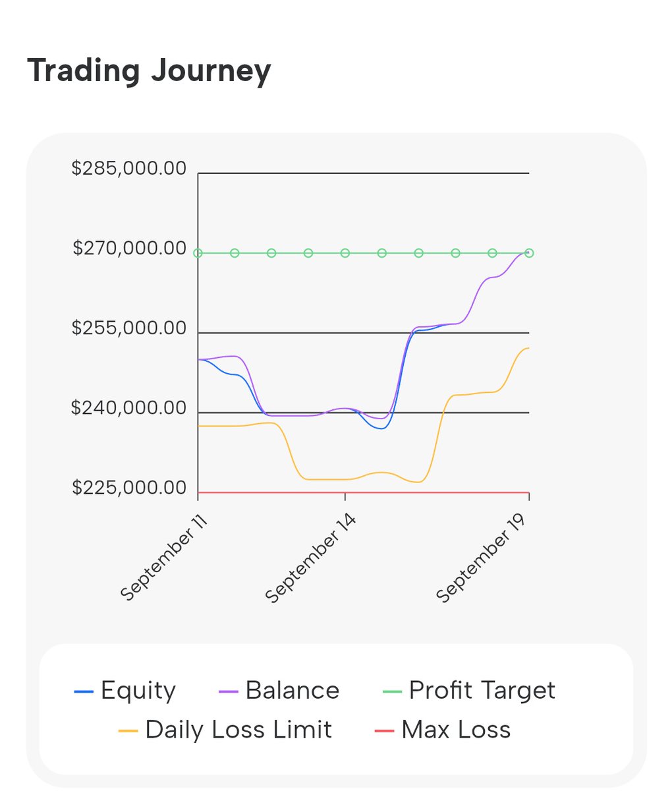Screen dimensions: 672x791
Task: Click the September 14 axis label
Action: [310, 560]
